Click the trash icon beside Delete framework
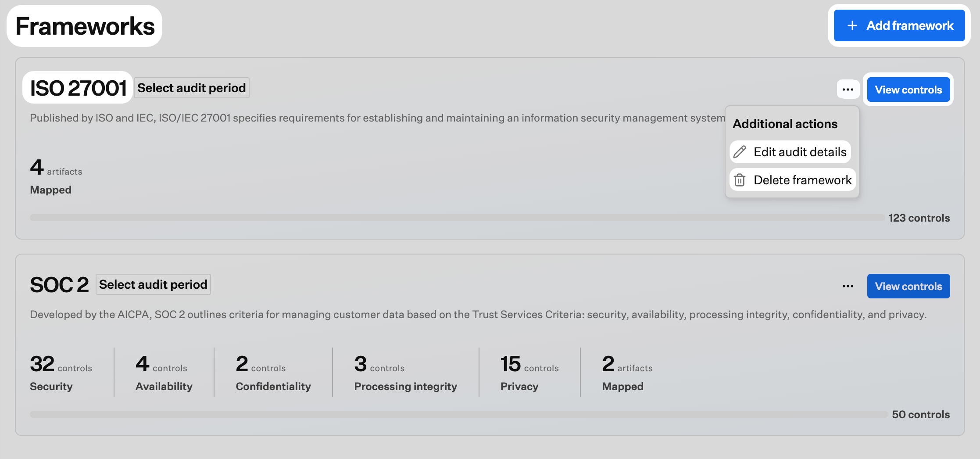 [740, 180]
